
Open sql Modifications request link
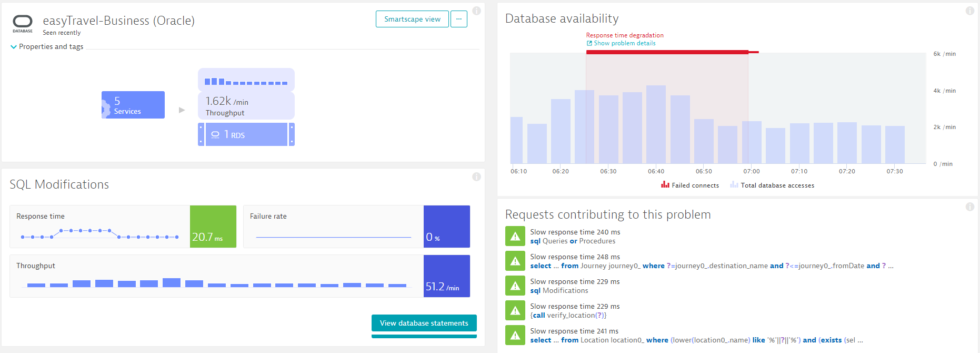click(559, 290)
